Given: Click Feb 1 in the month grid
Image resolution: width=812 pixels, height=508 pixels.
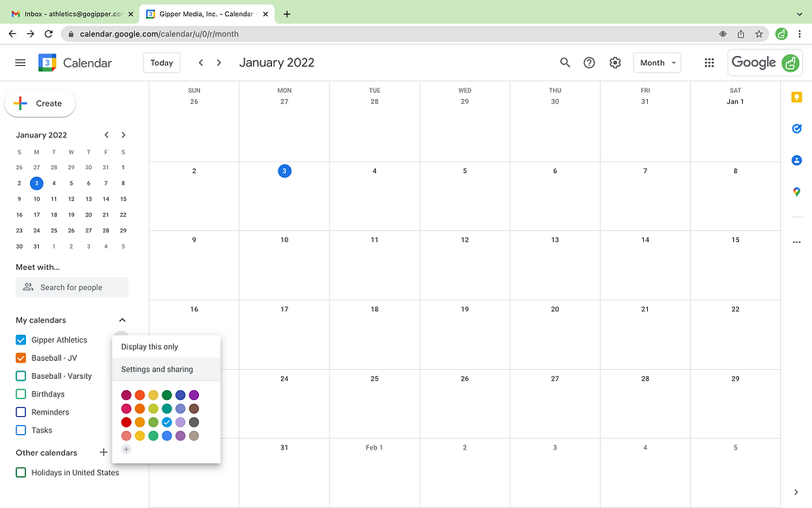Looking at the screenshot, I should tap(374, 447).
